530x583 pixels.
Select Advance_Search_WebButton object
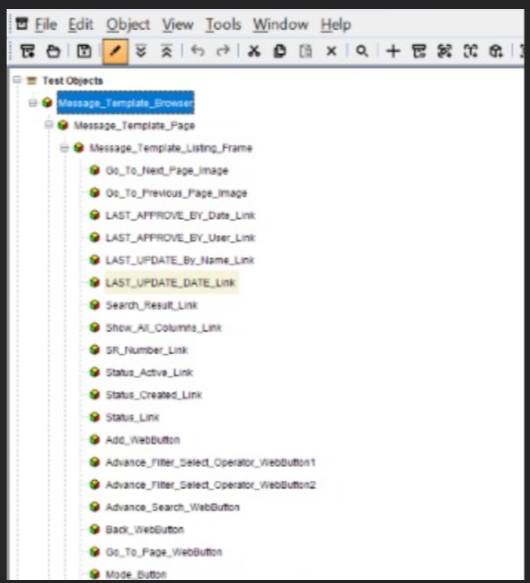coord(173,507)
